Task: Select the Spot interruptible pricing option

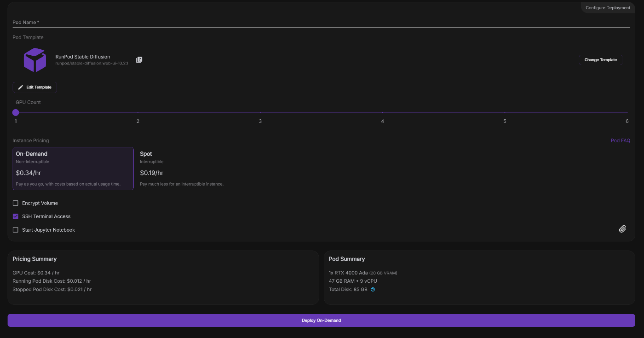Action: 198,169
